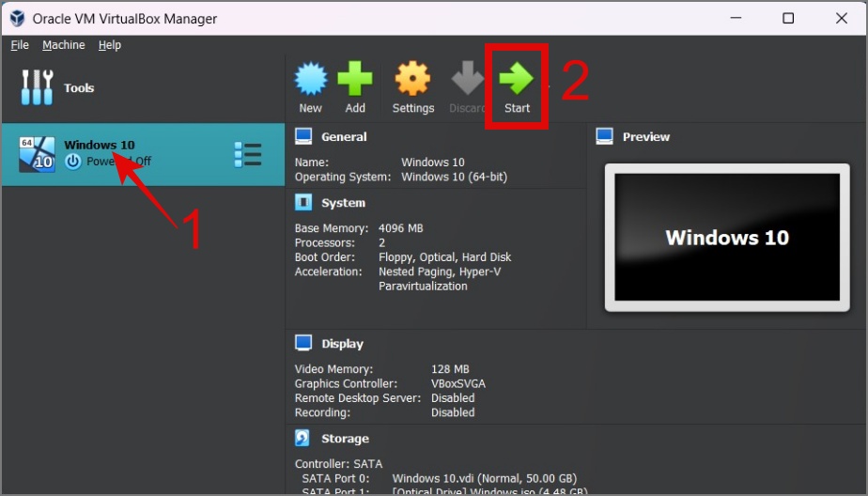Viewport: 868px width, 496px height.
Task: Click the VirtualBox logo in title bar
Action: tap(17, 18)
